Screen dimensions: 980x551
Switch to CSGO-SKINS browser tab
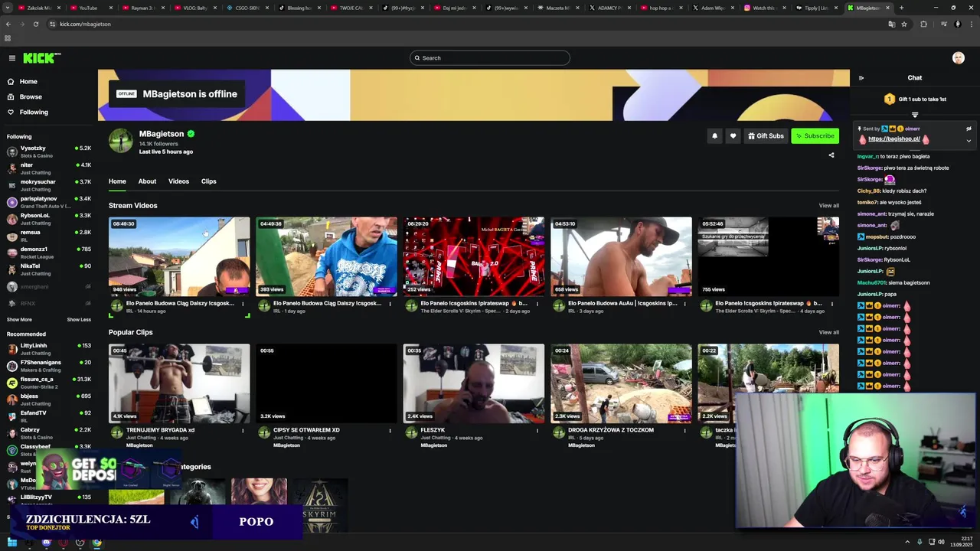pyautogui.click(x=247, y=8)
